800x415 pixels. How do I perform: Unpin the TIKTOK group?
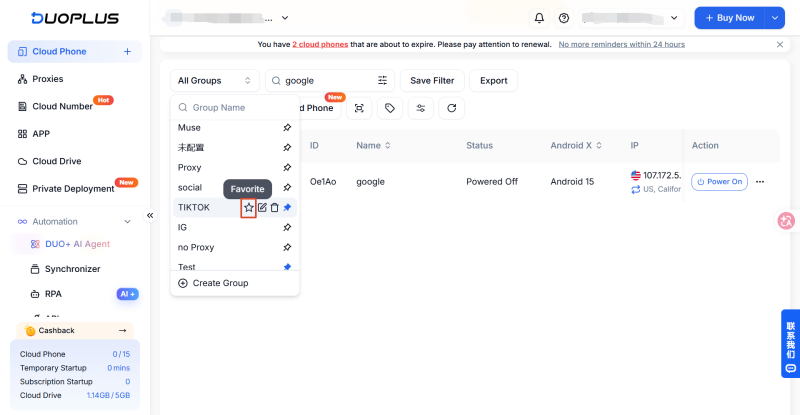(287, 207)
